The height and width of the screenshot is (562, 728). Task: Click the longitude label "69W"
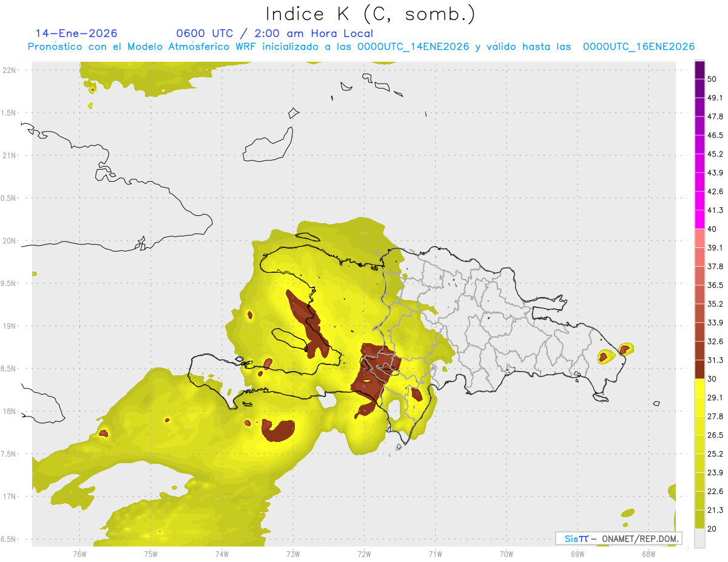click(x=577, y=554)
